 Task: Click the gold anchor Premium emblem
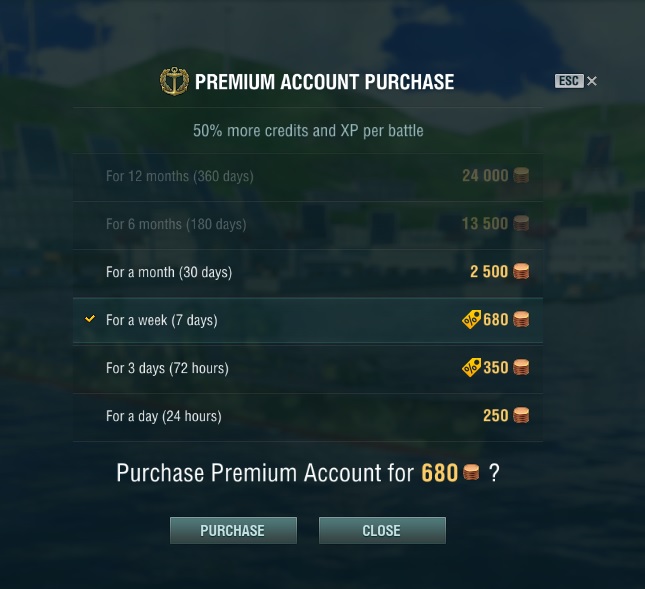[x=174, y=81]
